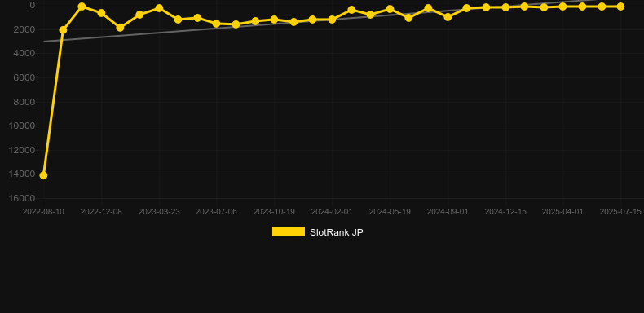Click the data point above 2025-04-01
Screen dimensions: 644x313
(562, 7)
